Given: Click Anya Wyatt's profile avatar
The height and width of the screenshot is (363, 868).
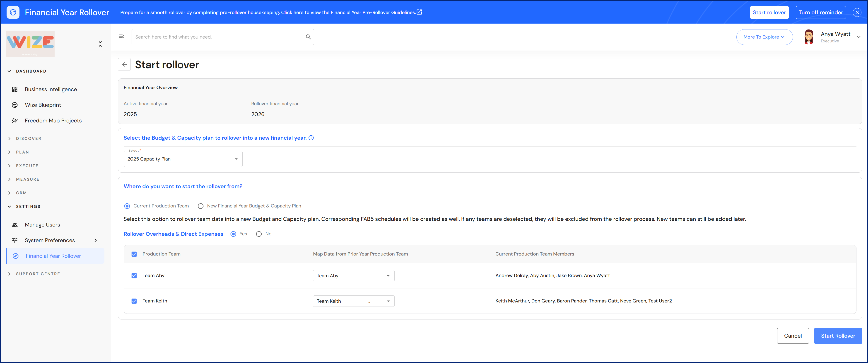Looking at the screenshot, I should point(808,37).
